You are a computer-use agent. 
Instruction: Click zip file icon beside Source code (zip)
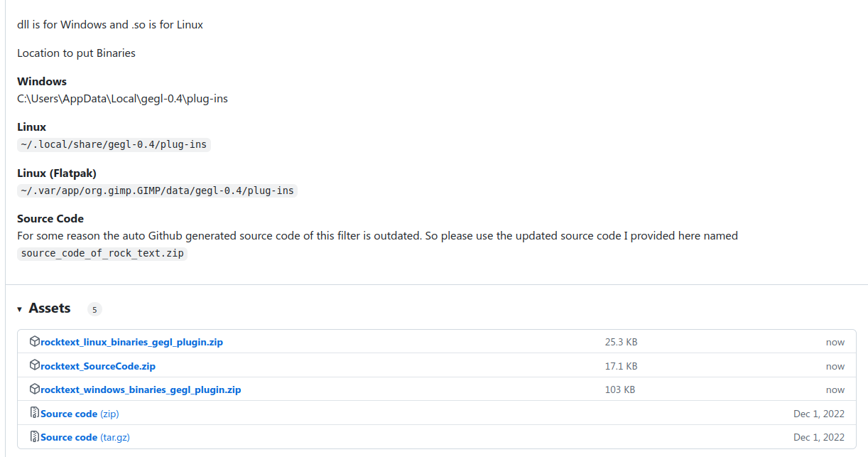point(35,413)
